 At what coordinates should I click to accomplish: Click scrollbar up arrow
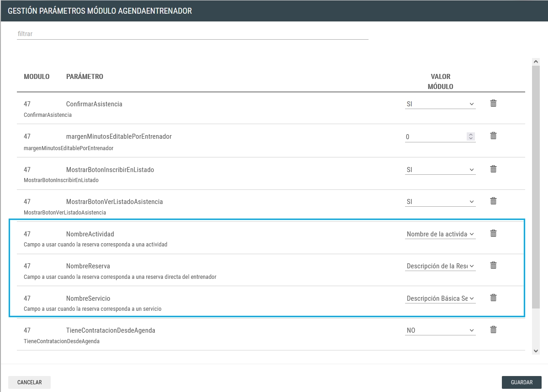click(x=536, y=62)
